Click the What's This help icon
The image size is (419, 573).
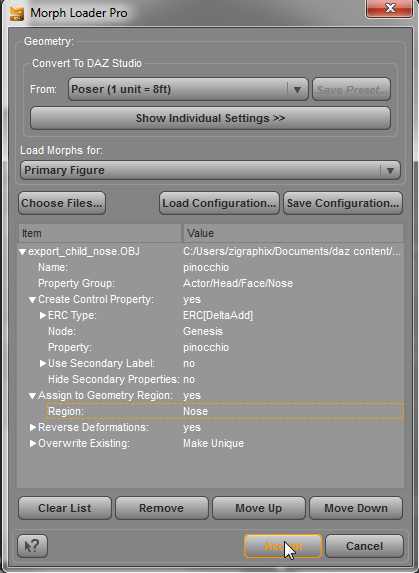[x=33, y=546]
